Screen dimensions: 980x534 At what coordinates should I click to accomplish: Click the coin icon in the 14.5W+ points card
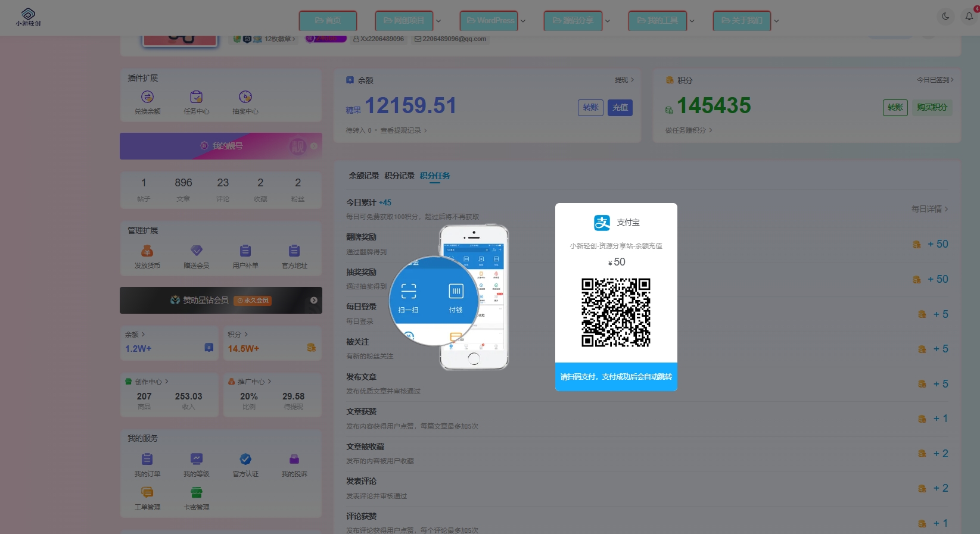[x=311, y=347]
